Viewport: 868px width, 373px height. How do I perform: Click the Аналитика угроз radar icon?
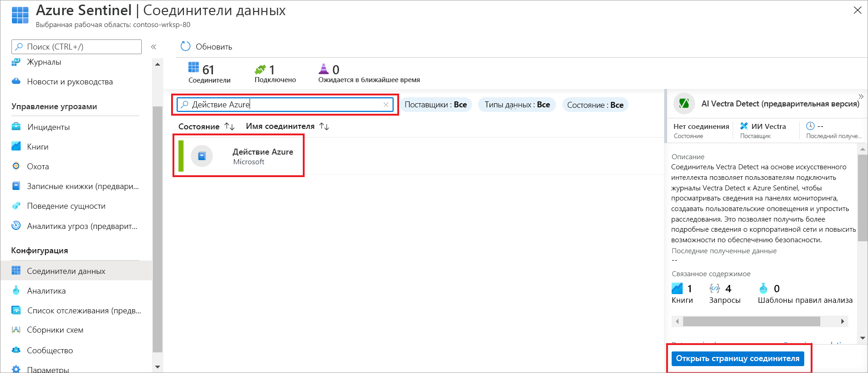16,225
